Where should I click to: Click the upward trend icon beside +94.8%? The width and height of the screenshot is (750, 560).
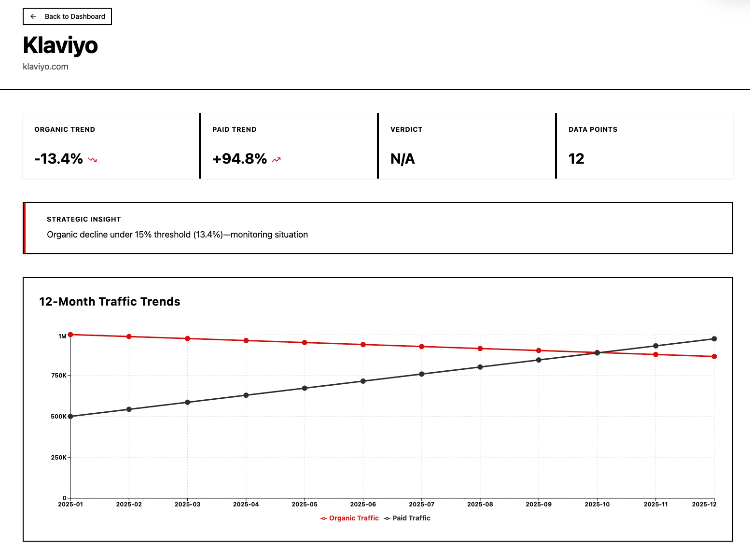276,160
